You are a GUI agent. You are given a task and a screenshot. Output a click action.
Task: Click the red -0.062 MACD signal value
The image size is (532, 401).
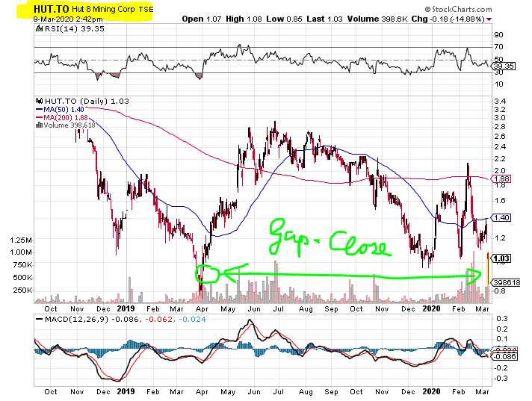pyautogui.click(x=159, y=320)
